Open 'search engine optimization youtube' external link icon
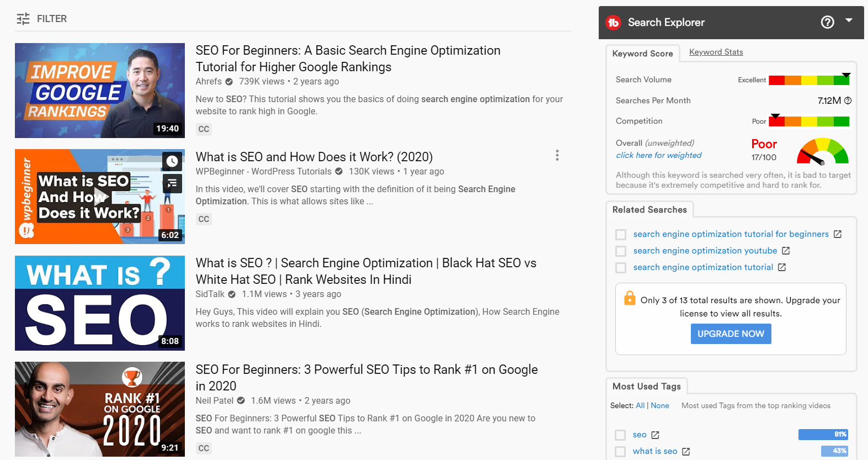The width and height of the screenshot is (868, 460). tap(786, 251)
